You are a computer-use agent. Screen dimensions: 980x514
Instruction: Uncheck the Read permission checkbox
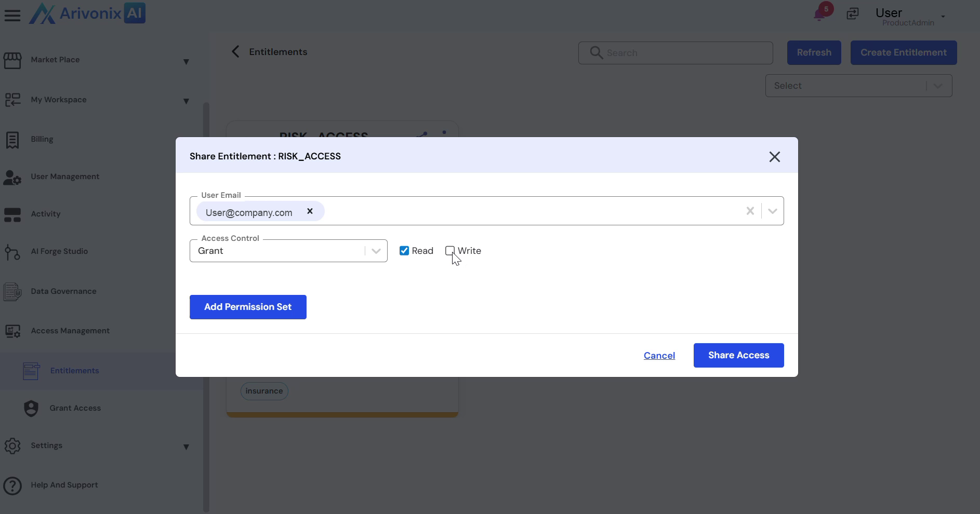(x=404, y=251)
